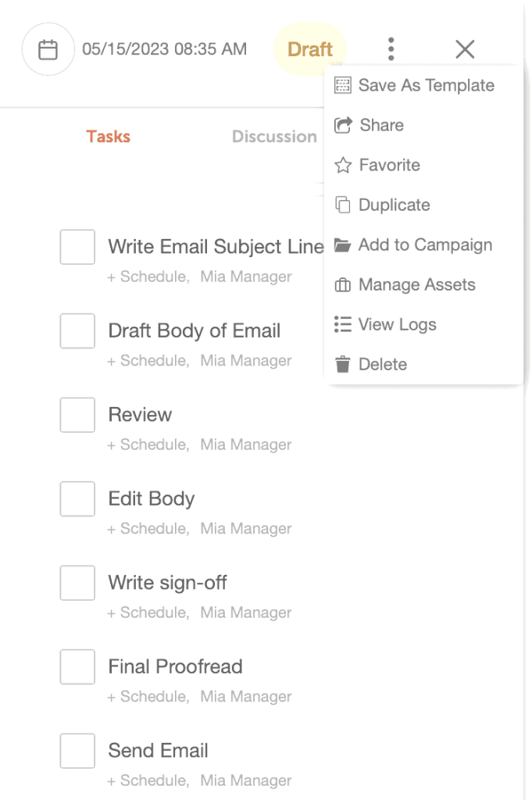The height and width of the screenshot is (800, 532).
Task: Toggle the Final Proofread checkbox
Action: point(77,666)
